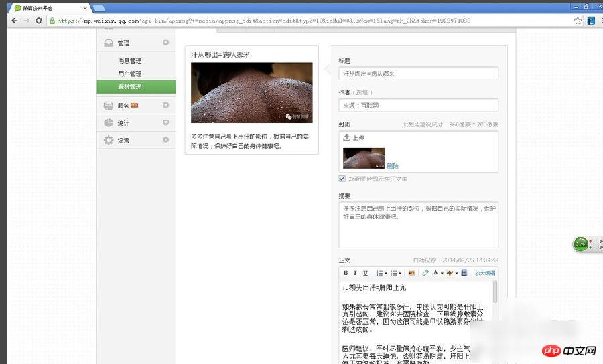Viewport: 603px width, 364px height.
Task: Click the 删除 link beside cover thumbnail
Action: point(393,166)
